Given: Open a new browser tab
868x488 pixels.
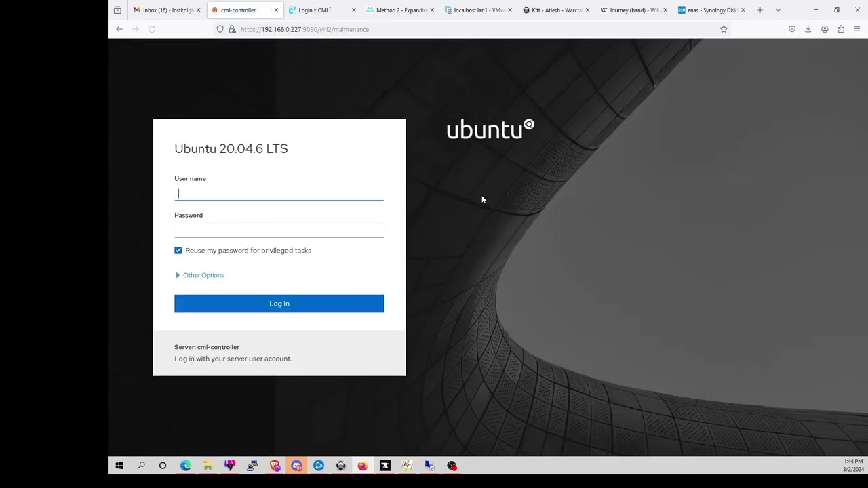Looking at the screenshot, I should 760,10.
